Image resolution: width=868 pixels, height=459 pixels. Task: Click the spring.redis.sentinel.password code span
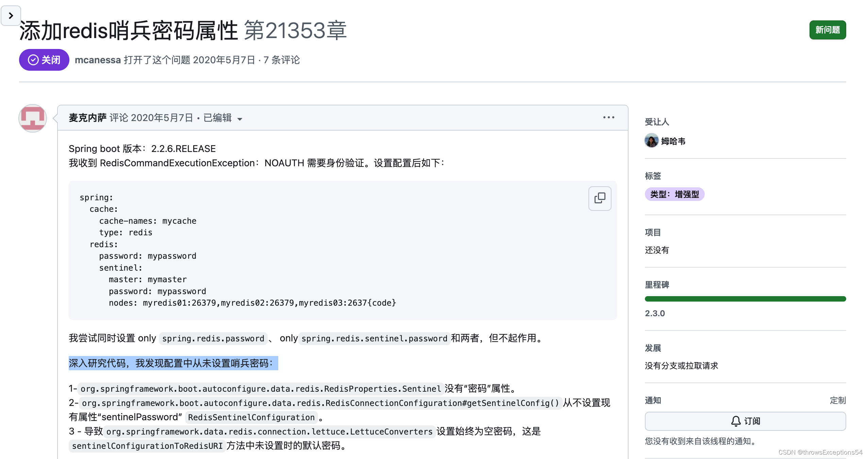coord(374,338)
